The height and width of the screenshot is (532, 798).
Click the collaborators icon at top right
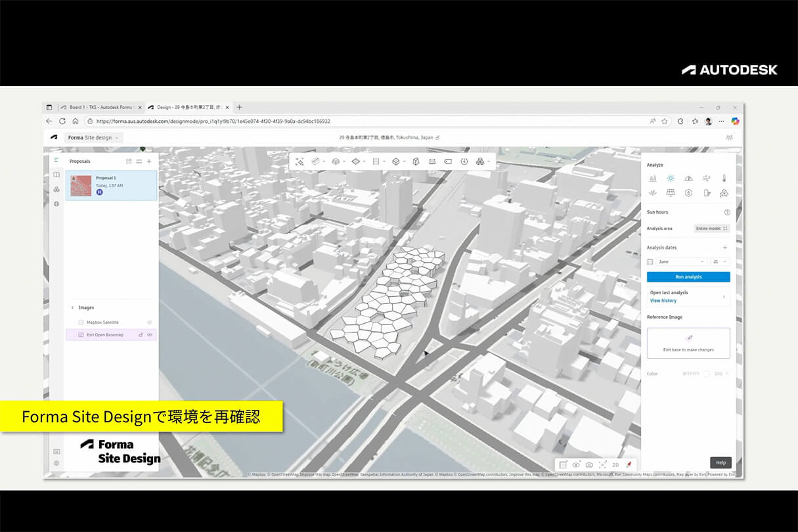(x=729, y=137)
